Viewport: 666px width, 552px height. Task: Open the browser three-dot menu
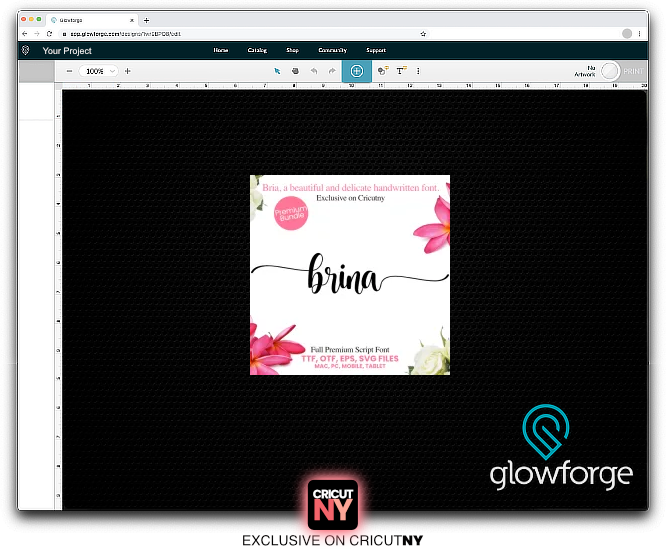tap(639, 34)
